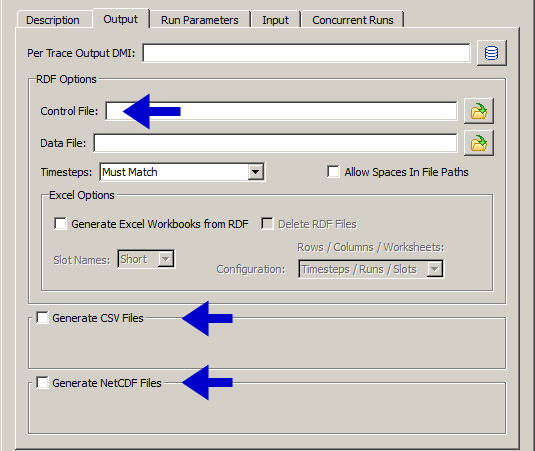Switch to the Description tab
This screenshot has width=535, height=451.
coord(53,20)
